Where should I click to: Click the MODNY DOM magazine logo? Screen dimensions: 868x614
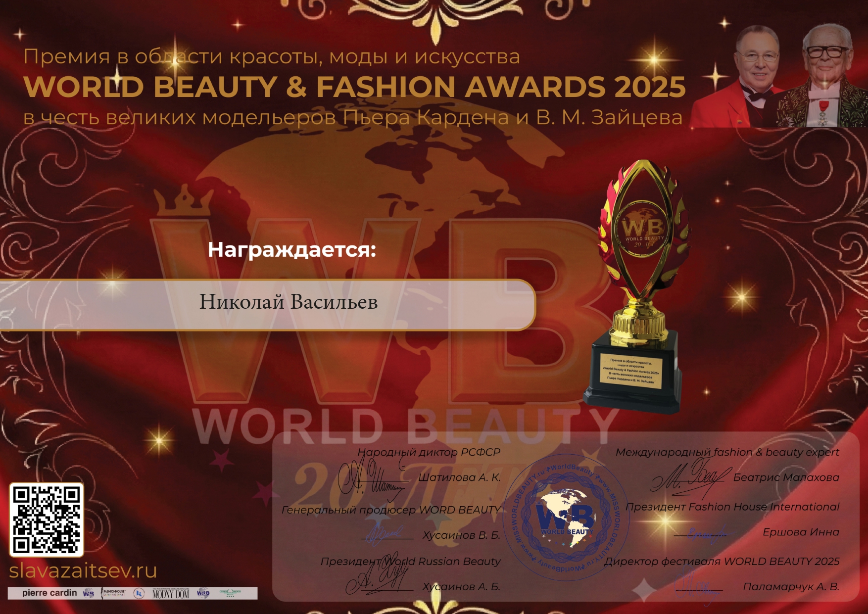pos(171,594)
